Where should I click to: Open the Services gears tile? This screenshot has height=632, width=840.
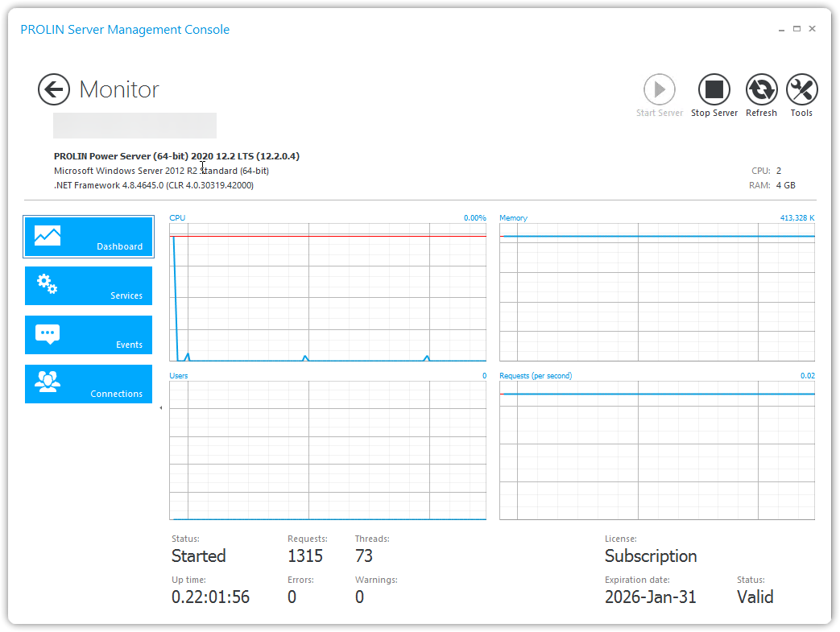89,286
